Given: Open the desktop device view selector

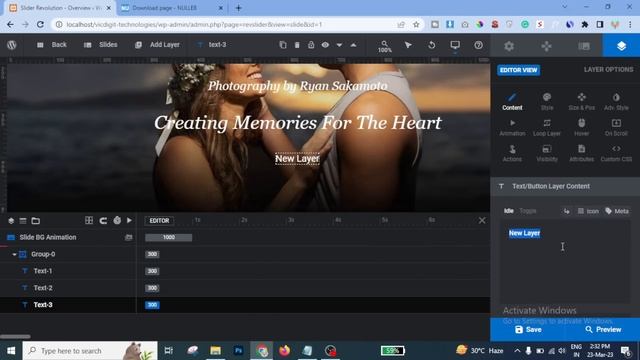Looking at the screenshot, I should click(x=455, y=45).
